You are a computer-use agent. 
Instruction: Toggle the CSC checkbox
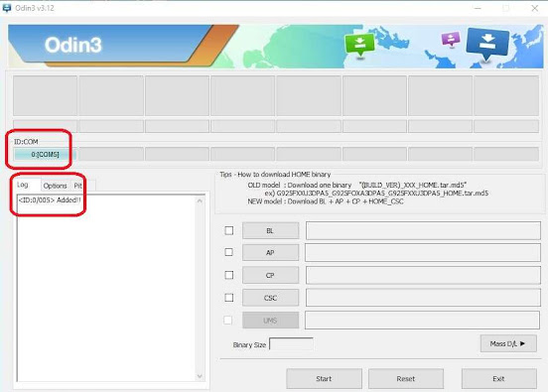click(229, 298)
